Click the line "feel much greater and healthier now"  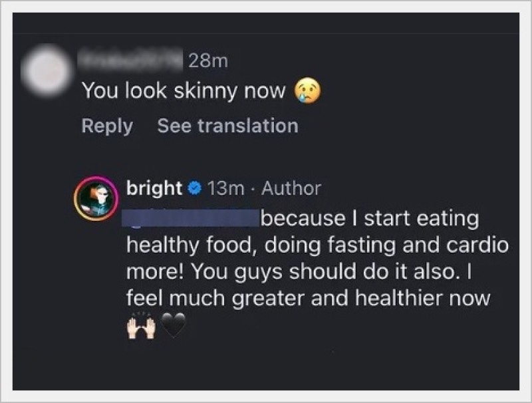tap(307, 297)
